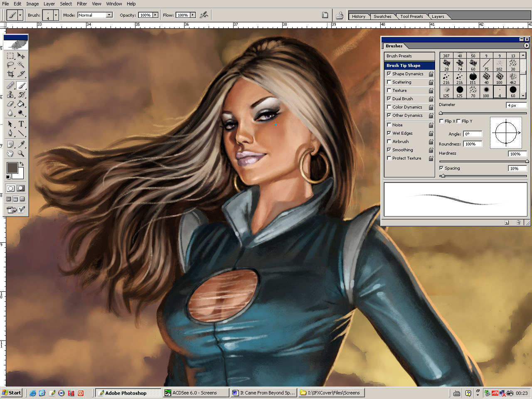The width and height of the screenshot is (532, 399).
Task: Open the Brush preset picker arrow
Action: (x=56, y=15)
